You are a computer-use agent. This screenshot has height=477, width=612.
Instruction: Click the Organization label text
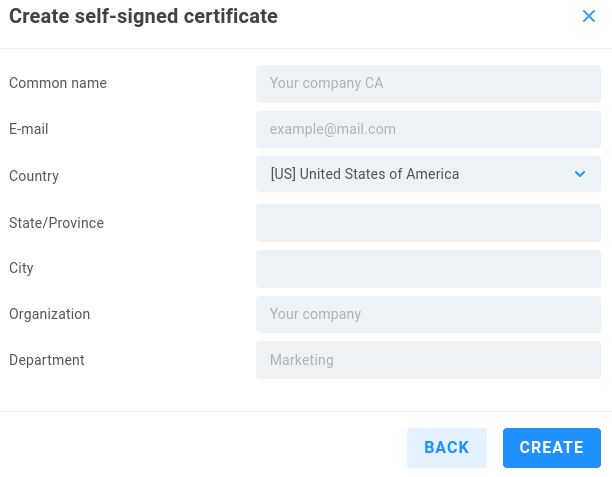point(50,315)
